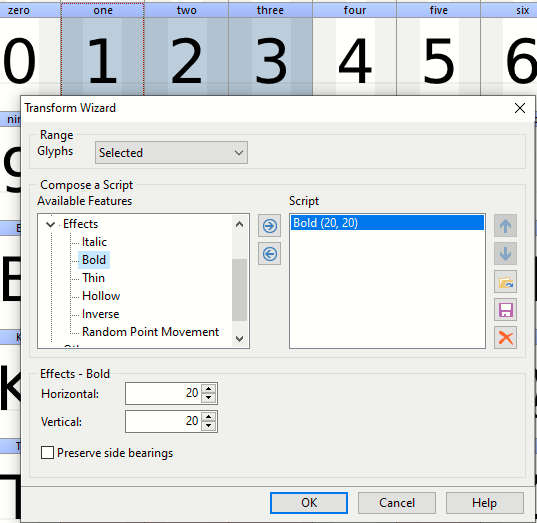537x523 pixels.
Task: Move script item down
Action: [505, 254]
